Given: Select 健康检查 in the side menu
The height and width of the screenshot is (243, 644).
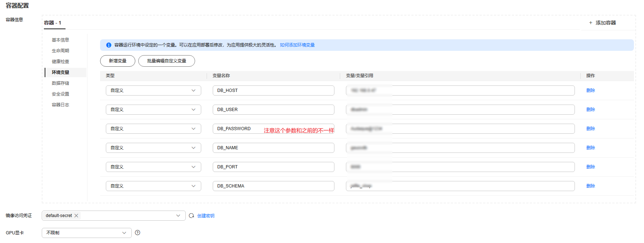Looking at the screenshot, I should (60, 62).
